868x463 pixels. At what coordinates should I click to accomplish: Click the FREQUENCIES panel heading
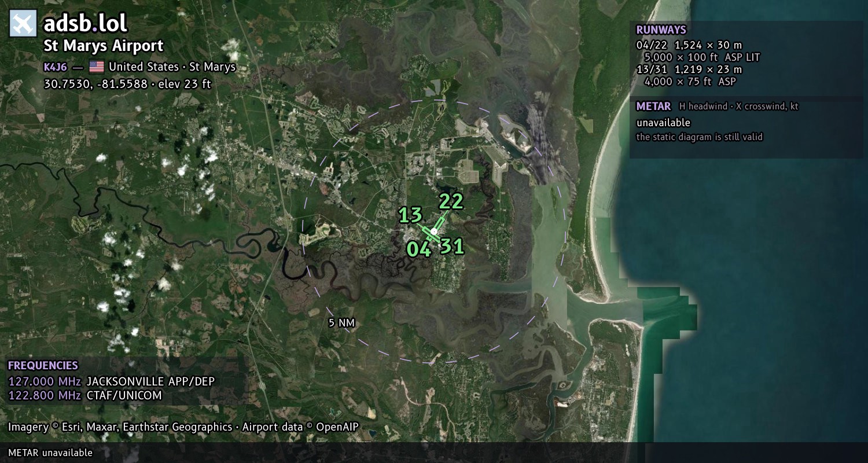pos(43,366)
